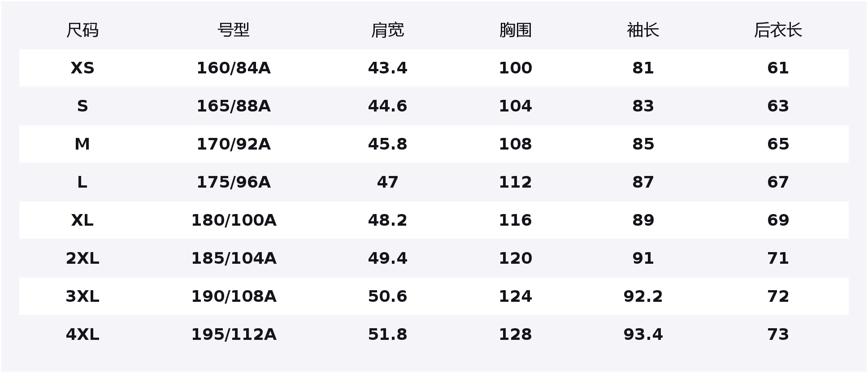Screen dimensions: 868x373
Task: Select the chest value 128
Action: [x=515, y=334]
